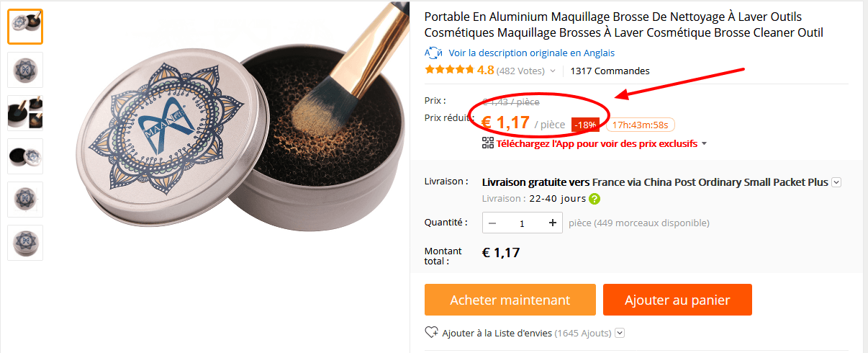Select the third thumbnail with collage
The height and width of the screenshot is (353, 868).
[25, 113]
